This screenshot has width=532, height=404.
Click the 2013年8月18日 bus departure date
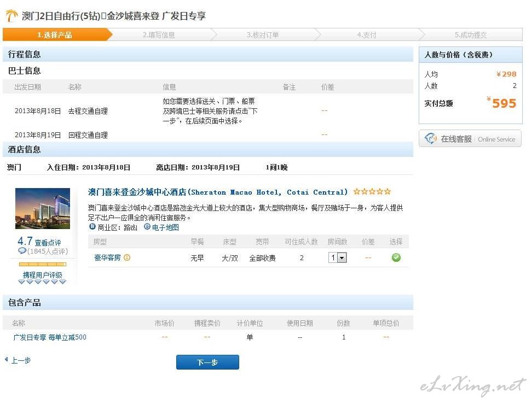coord(38,111)
